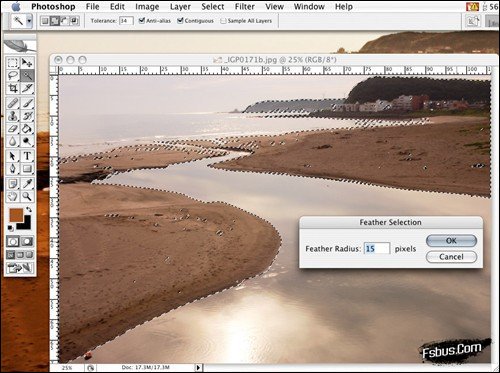This screenshot has width=500, height=373.
Task: Open the Filter menu
Action: pos(245,7)
